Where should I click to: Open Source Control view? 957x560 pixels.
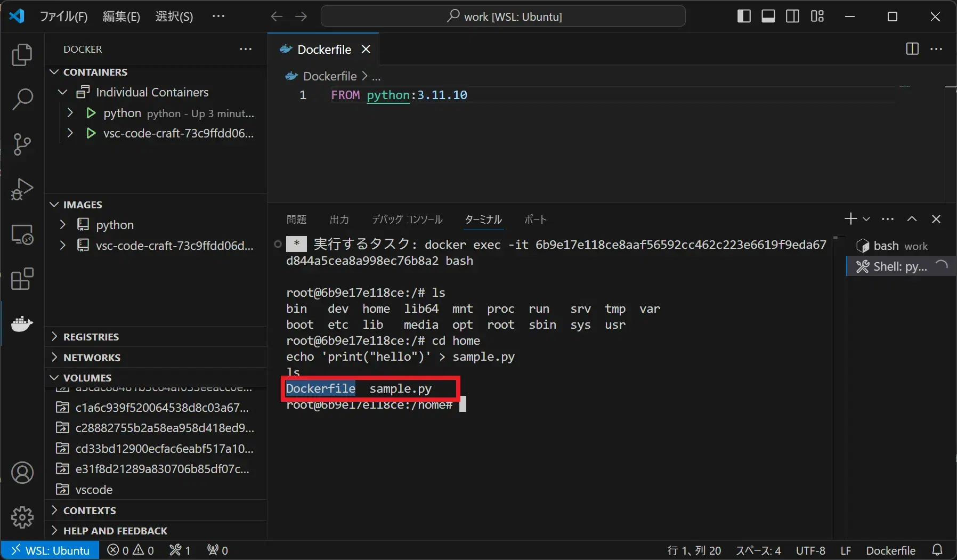tap(22, 144)
